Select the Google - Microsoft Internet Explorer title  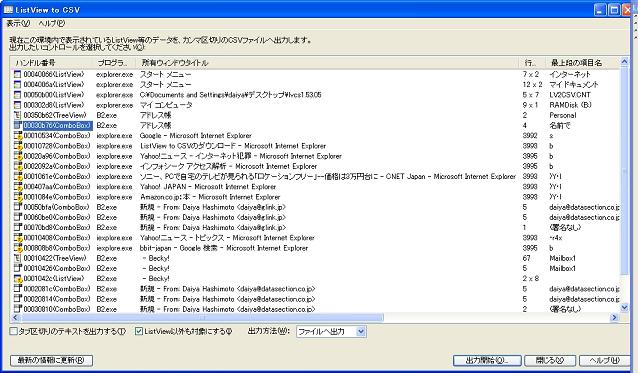point(196,135)
